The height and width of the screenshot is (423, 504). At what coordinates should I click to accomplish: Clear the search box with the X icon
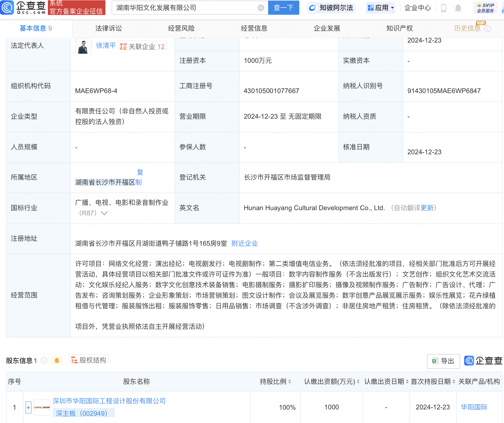[x=261, y=8]
